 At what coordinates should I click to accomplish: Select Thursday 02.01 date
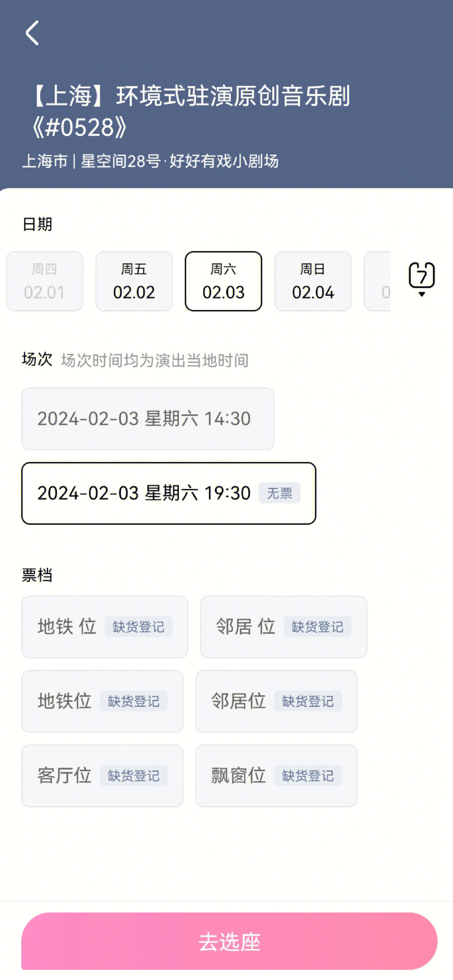click(x=44, y=281)
